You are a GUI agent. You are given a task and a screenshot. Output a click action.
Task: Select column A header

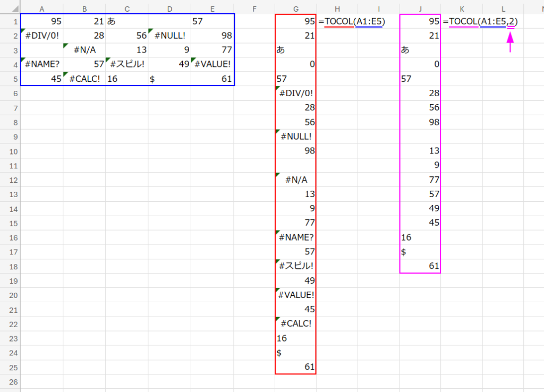tap(41, 7)
